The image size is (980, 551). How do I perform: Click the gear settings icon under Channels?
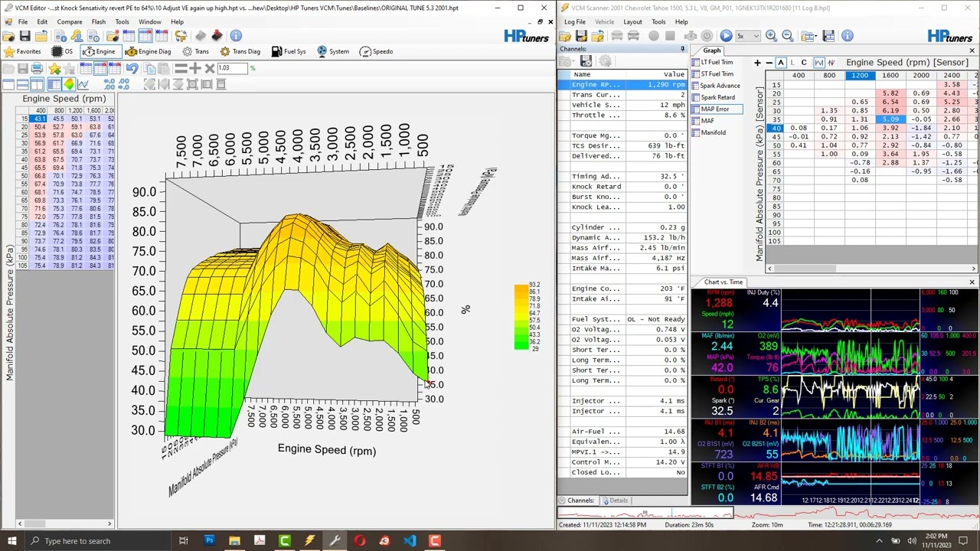point(605,61)
